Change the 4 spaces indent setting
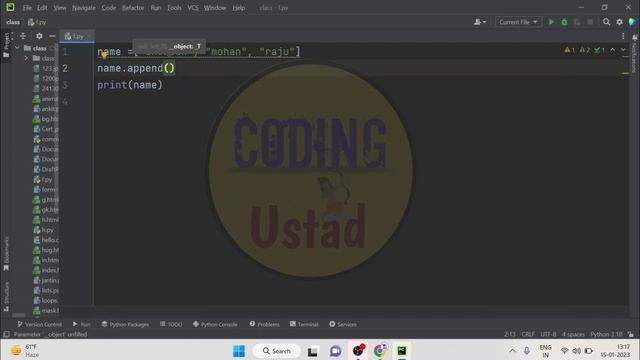The height and width of the screenshot is (360, 640). tap(573, 334)
